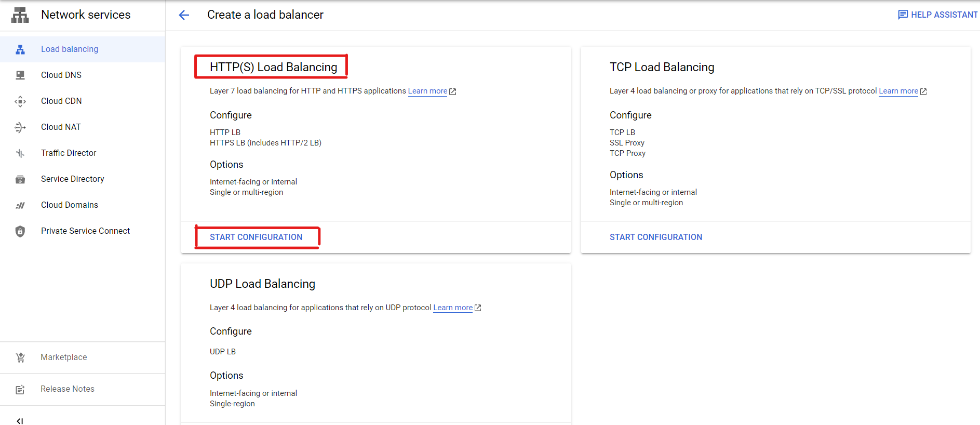
Task: Click the Cloud NAT sidebar icon
Action: [20, 127]
